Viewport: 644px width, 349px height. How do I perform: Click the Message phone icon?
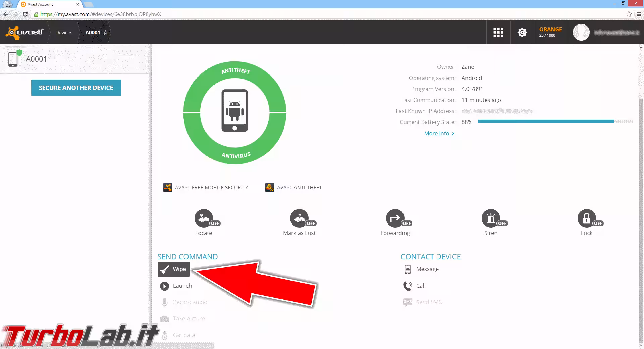pyautogui.click(x=408, y=269)
